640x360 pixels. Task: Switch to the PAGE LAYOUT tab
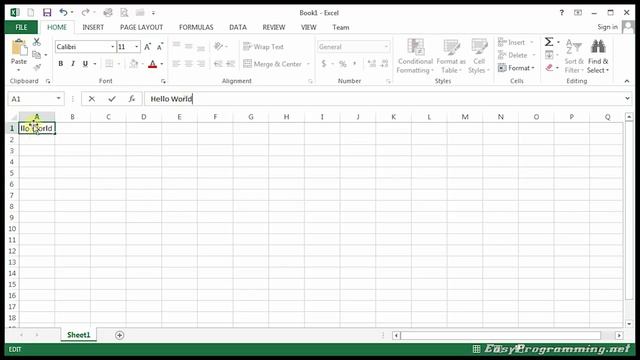pos(141,27)
